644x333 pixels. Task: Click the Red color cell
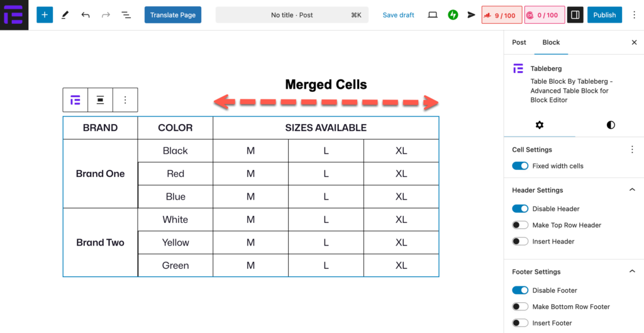175,174
